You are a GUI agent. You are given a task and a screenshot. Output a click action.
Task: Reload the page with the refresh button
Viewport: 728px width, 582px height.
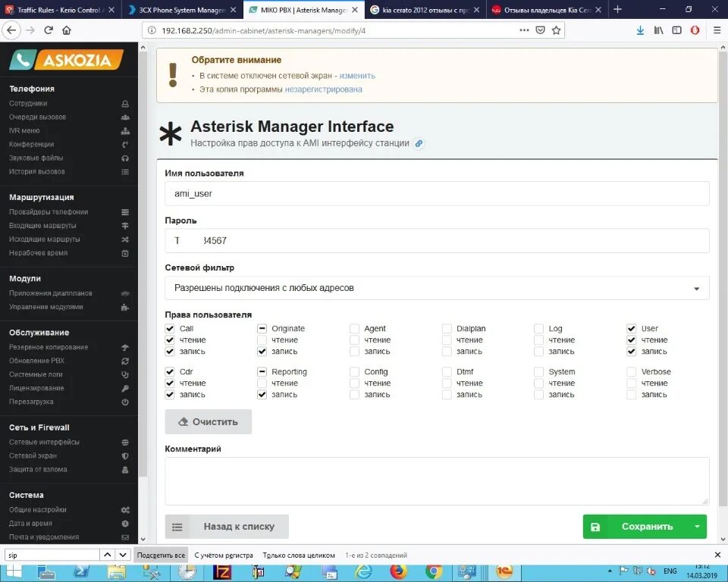(49, 30)
